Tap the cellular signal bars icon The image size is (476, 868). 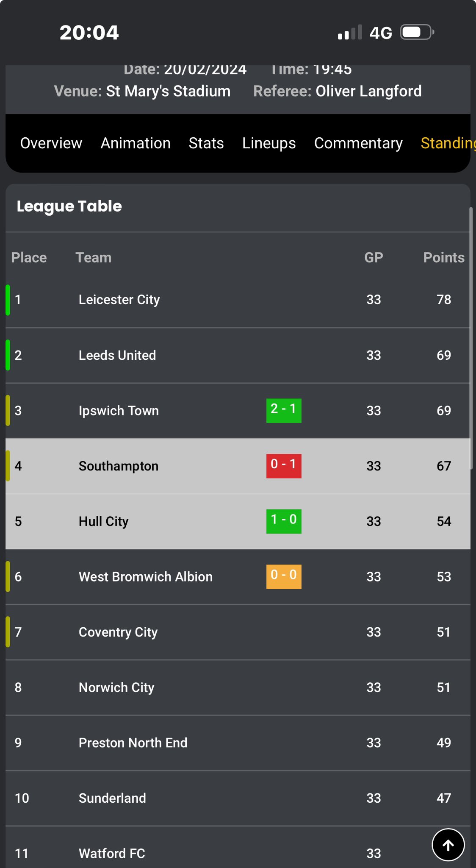click(350, 32)
